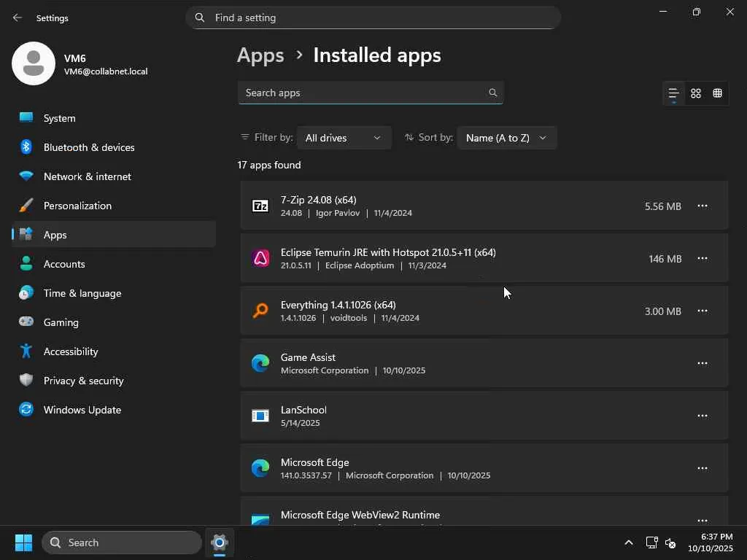This screenshot has width=747, height=560.
Task: Open Bluetooth & devices section
Action: point(88,147)
